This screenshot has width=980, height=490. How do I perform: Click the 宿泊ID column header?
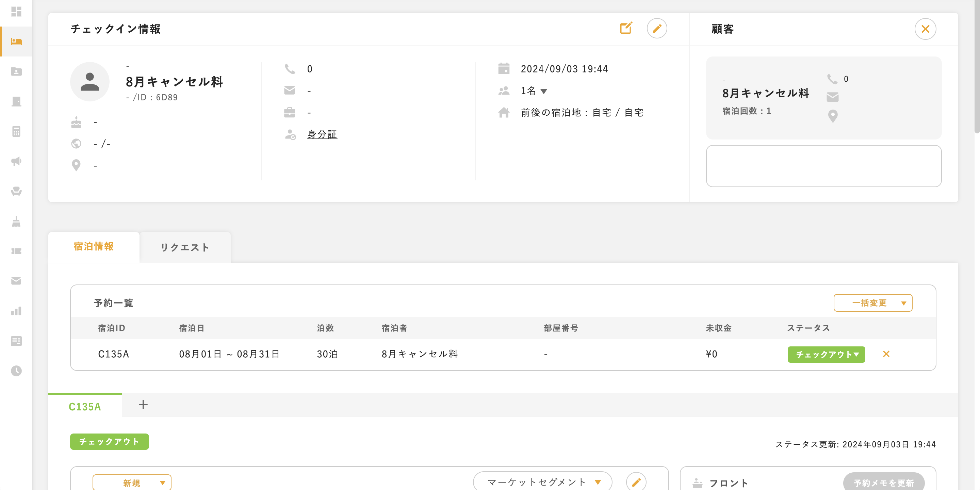click(x=112, y=328)
